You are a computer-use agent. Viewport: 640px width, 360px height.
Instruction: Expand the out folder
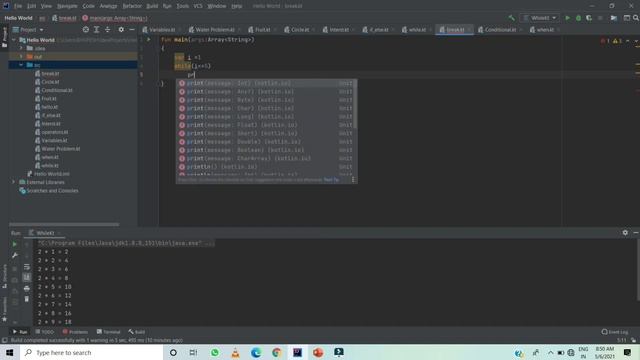click(21, 56)
